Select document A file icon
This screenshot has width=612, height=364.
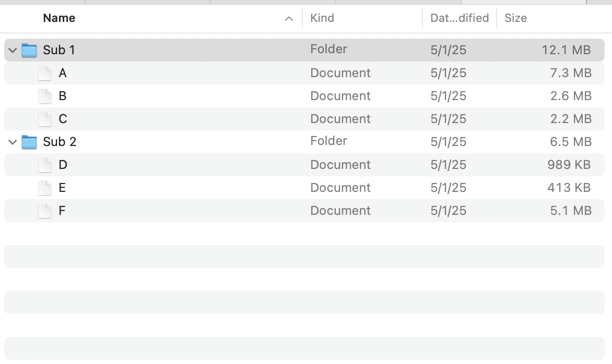click(x=45, y=73)
